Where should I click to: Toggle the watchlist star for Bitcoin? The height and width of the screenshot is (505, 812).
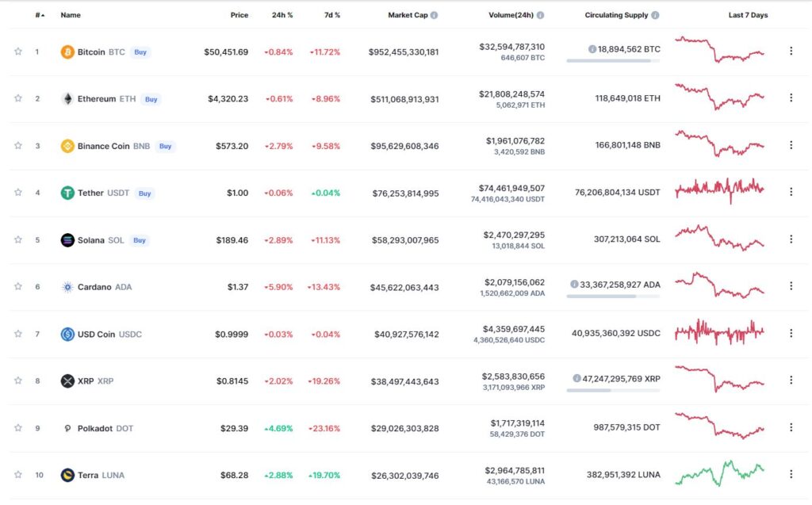click(x=18, y=52)
